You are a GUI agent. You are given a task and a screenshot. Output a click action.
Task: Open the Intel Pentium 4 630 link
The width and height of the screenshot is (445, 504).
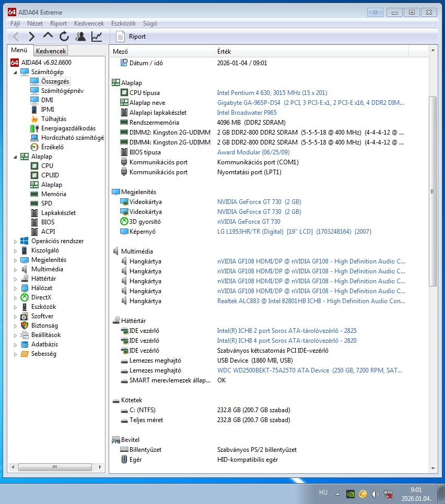272,93
